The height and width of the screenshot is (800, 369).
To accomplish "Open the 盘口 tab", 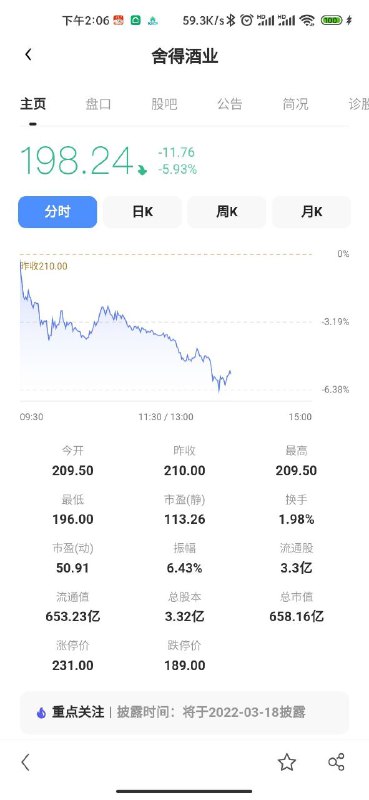I will 98,104.
